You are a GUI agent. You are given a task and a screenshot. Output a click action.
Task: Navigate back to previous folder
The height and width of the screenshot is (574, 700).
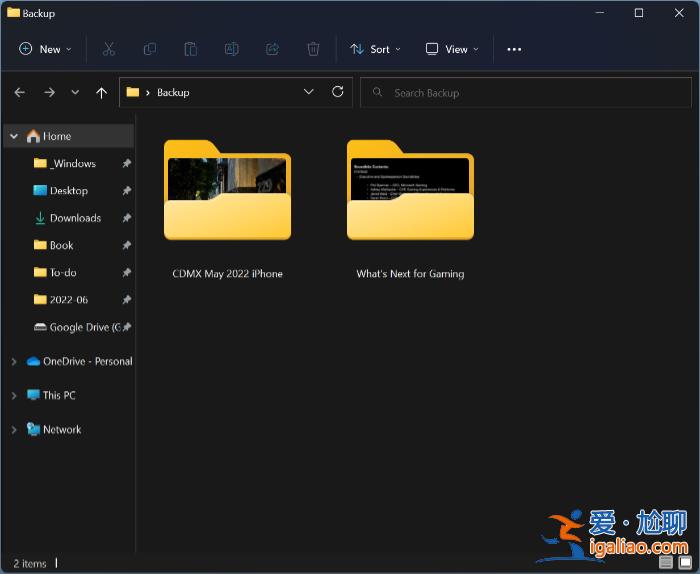(x=20, y=92)
